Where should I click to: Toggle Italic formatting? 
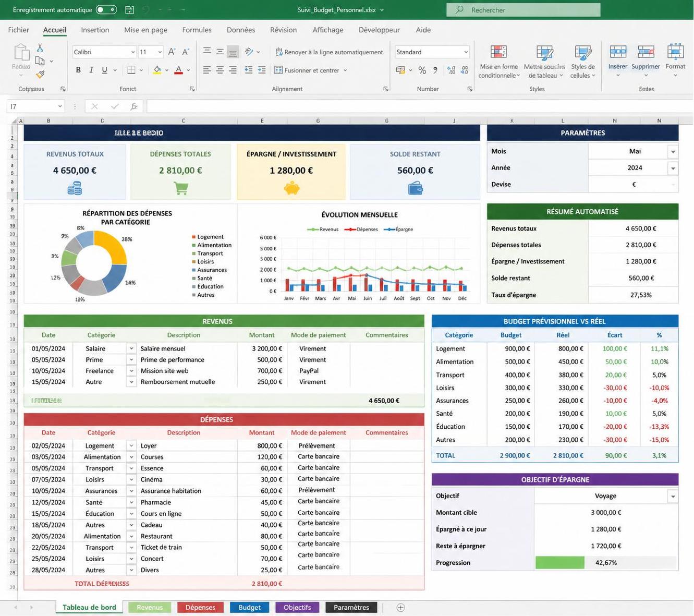(91, 70)
